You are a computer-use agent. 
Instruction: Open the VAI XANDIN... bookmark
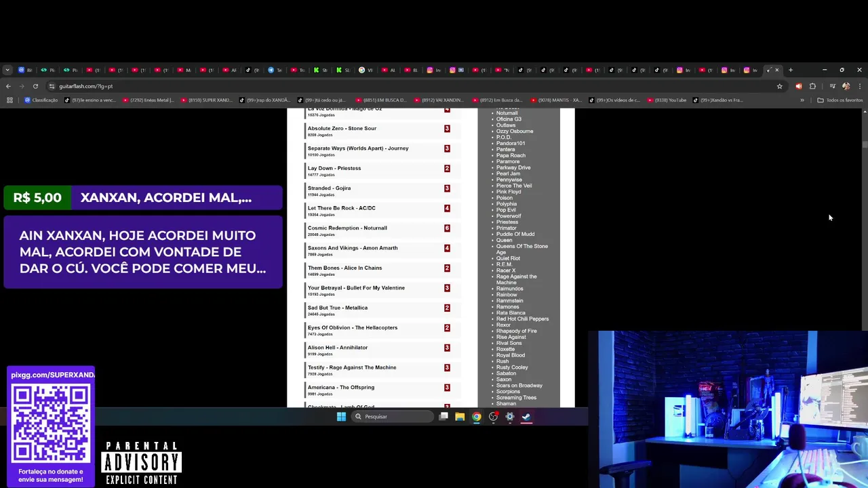[x=439, y=100]
